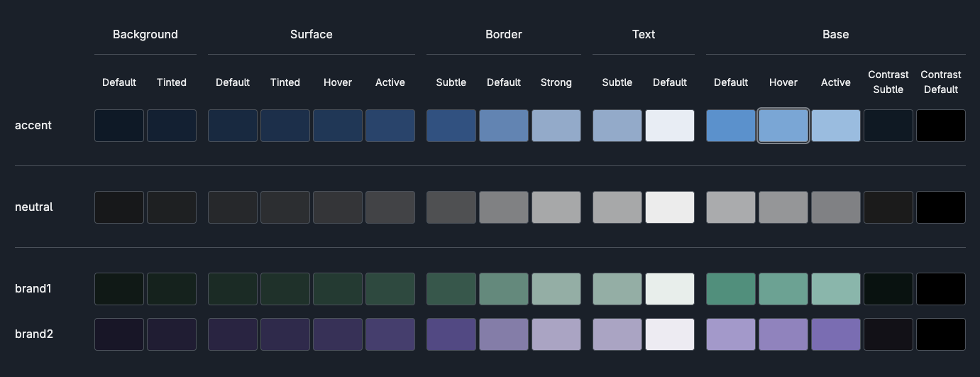Screen dimensions: 980x377
Task: Pick brand1 Base Contrast Subtle swatch
Action: pyautogui.click(x=888, y=289)
